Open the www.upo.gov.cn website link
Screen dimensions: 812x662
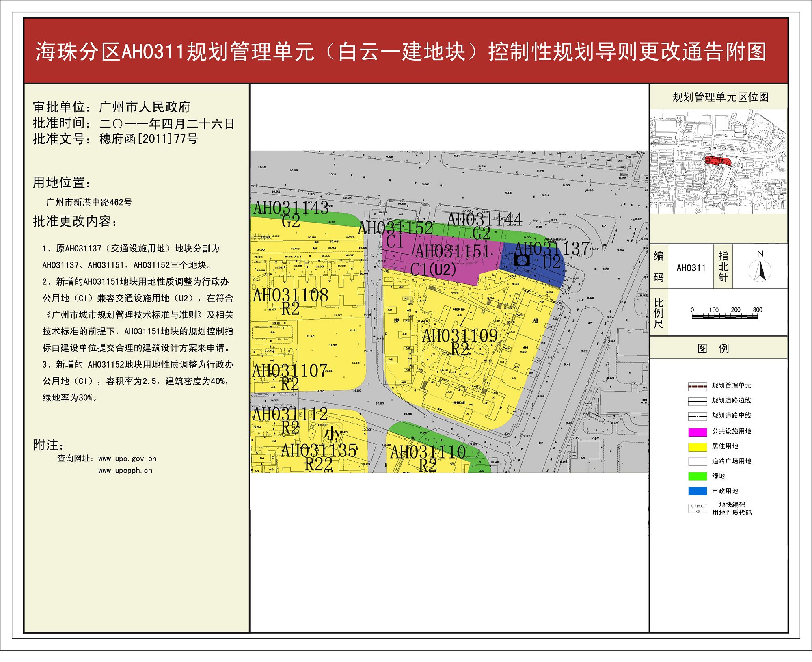(127, 459)
